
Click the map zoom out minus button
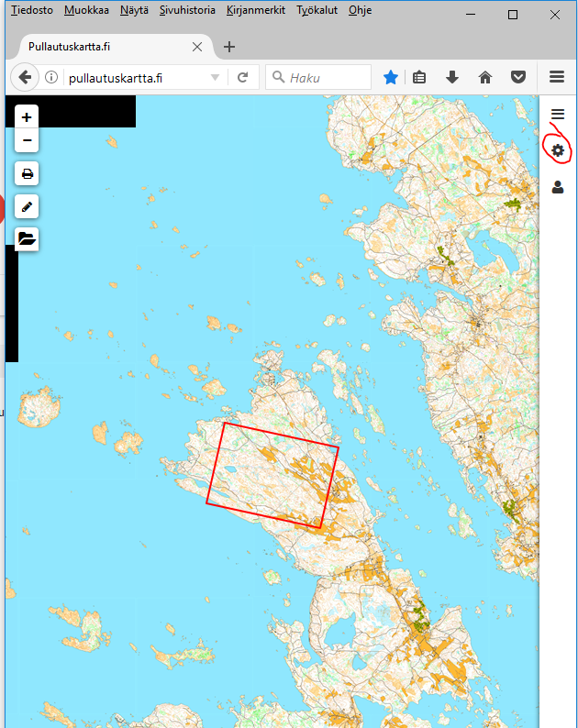[27, 140]
